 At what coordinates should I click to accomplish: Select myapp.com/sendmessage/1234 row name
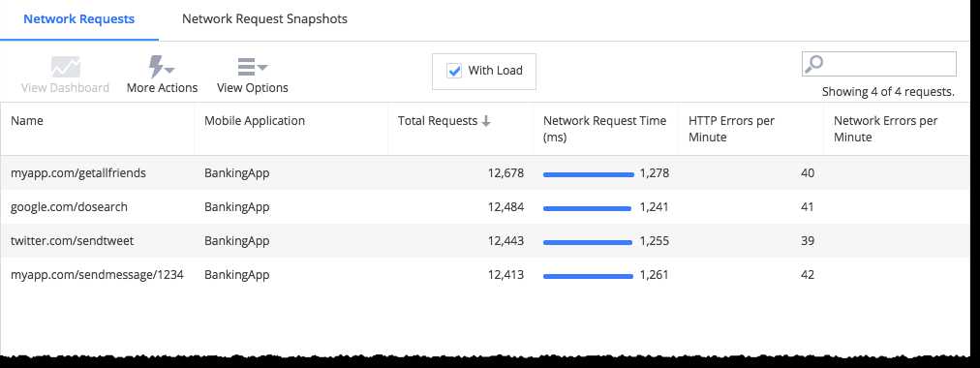coord(97,274)
